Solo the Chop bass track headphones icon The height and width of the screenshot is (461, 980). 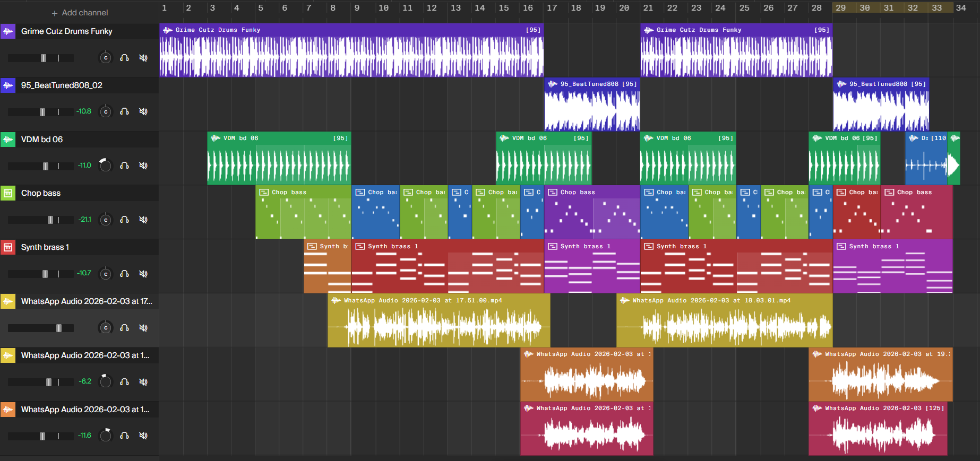point(125,220)
